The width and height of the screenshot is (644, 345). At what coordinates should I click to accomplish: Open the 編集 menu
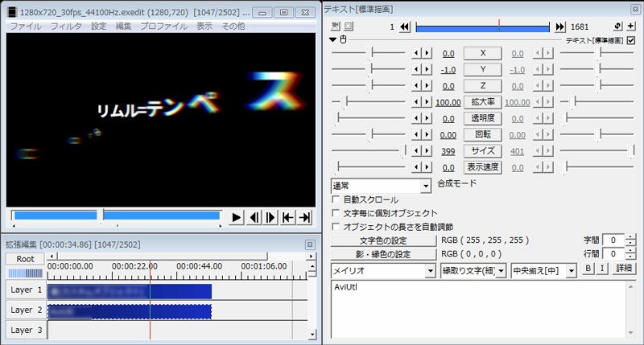tap(123, 27)
